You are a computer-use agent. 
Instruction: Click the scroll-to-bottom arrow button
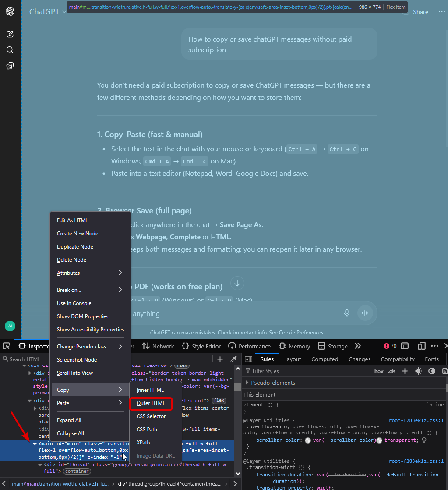pos(237,284)
